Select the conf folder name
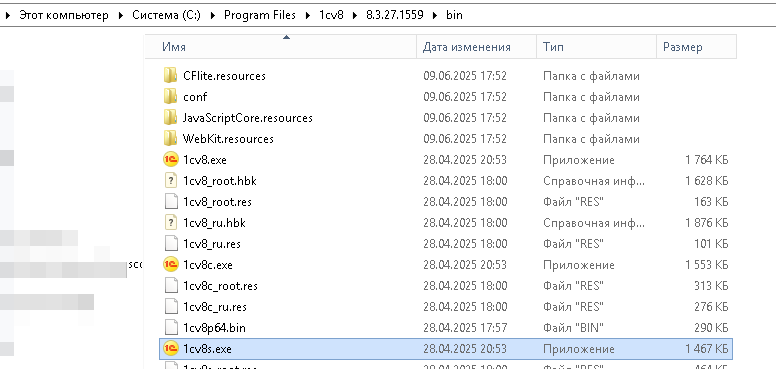This screenshot has height=369, width=776. click(195, 97)
